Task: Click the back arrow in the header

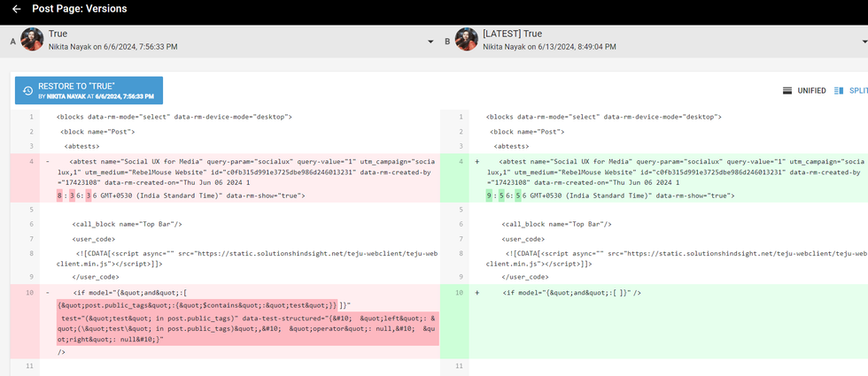Action: click(x=16, y=9)
